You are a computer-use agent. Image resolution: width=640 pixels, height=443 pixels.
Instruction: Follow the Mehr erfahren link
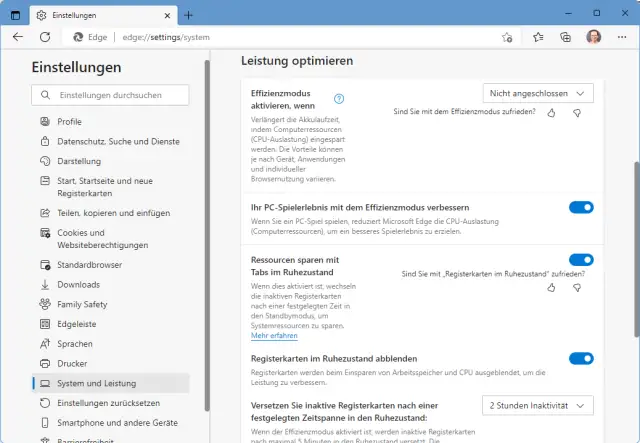[x=274, y=336]
